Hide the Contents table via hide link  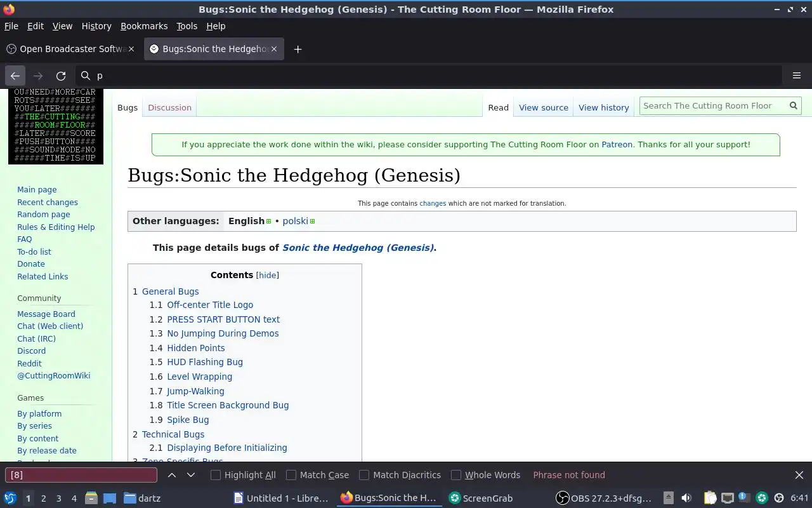267,275
